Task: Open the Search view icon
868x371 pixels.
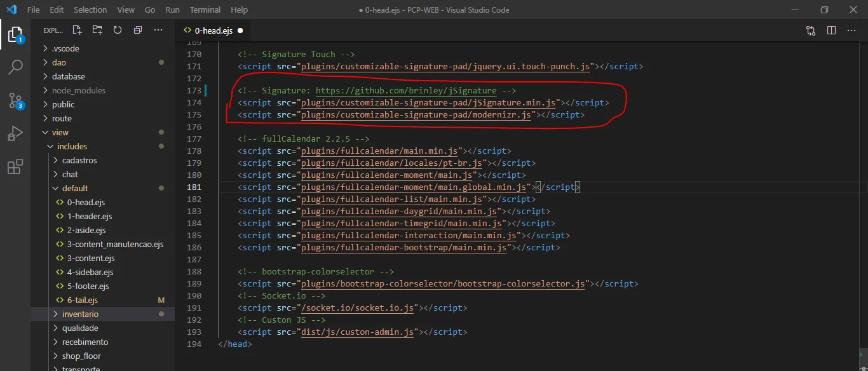Action: click(x=15, y=67)
